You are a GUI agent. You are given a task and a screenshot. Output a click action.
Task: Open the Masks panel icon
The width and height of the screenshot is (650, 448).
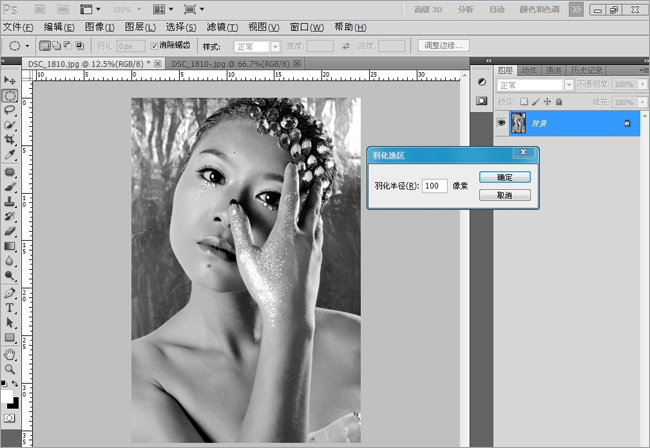coord(482,101)
